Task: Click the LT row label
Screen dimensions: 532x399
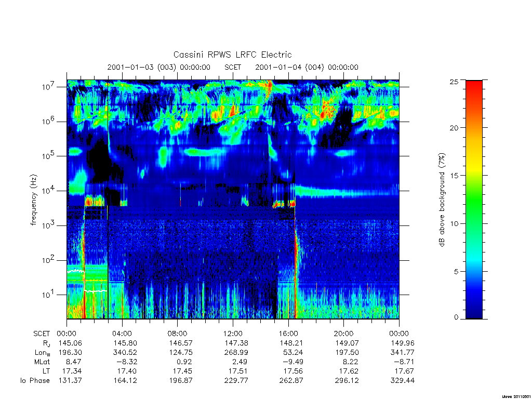Action: 46,371
